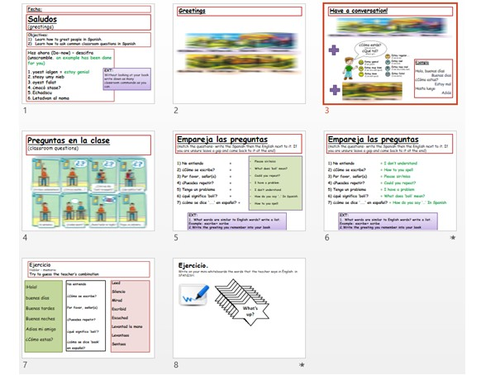Select the Saludos title slide thumbnail
Viewport: 500px width, 375px height.
pos(88,54)
